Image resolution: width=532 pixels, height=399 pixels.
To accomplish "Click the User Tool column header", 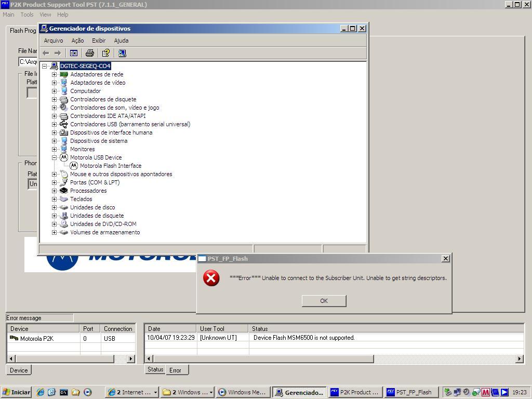I will click(x=222, y=329).
